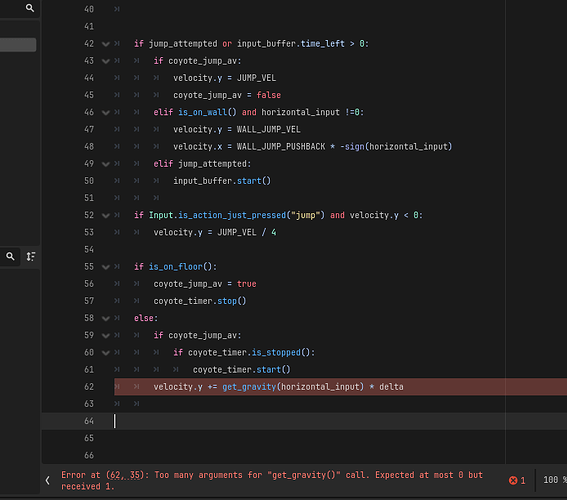The width and height of the screenshot is (567, 500).
Task: Click line number 62 in the gutter
Action: point(89,387)
